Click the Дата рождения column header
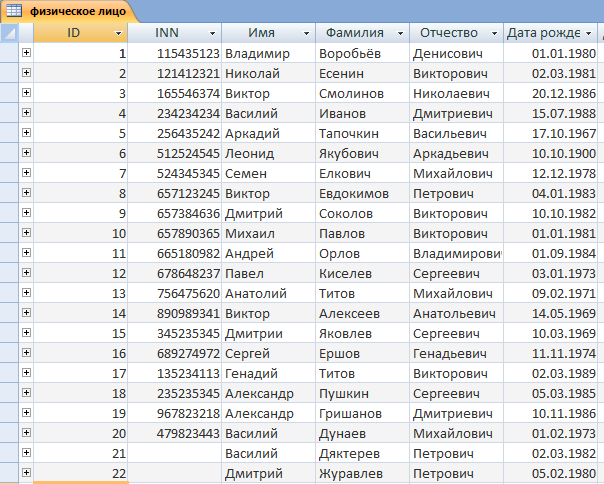Image resolution: width=604 pixels, height=484 pixels. [x=550, y=33]
